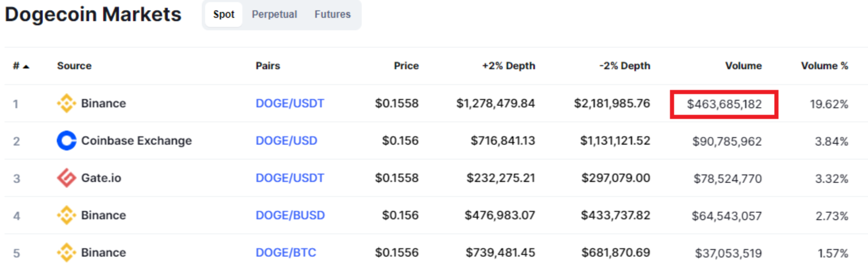868x274 pixels.
Task: Open the Gate.io DOGE/USDT pair link
Action: click(290, 178)
